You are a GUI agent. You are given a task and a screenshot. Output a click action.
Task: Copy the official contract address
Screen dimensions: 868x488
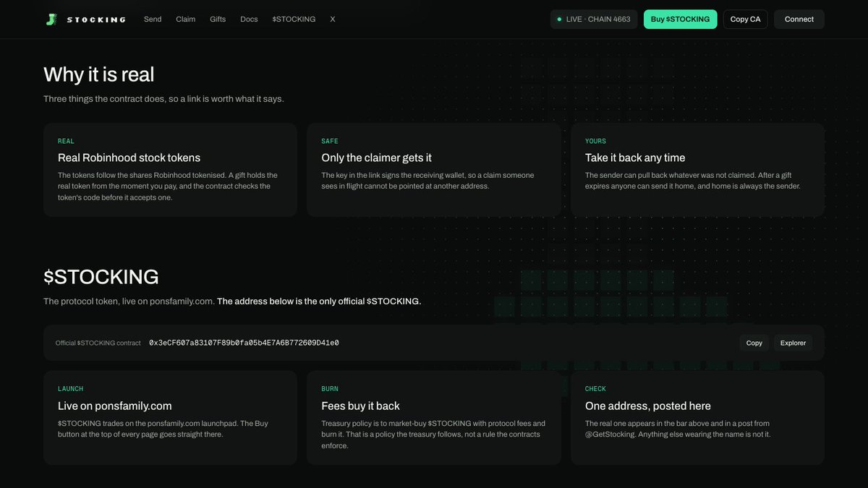pyautogui.click(x=754, y=343)
